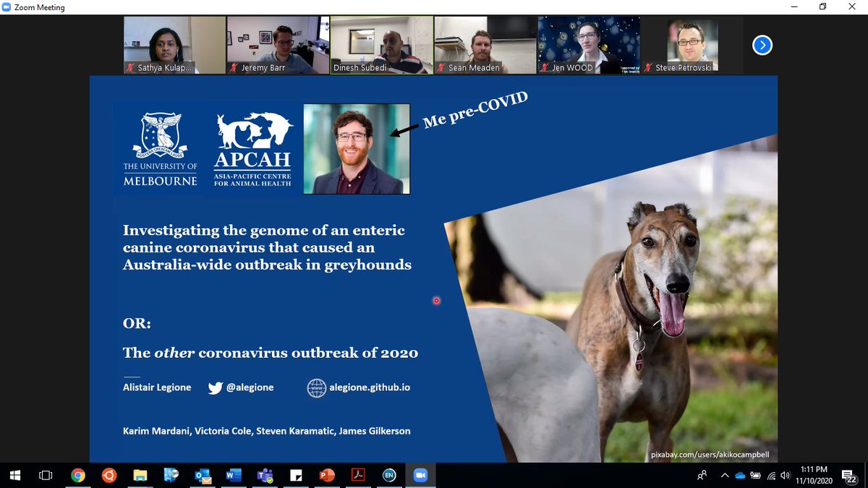Viewport: 868px width, 488px height.
Task: Open the volume control slider
Action: [x=785, y=476]
